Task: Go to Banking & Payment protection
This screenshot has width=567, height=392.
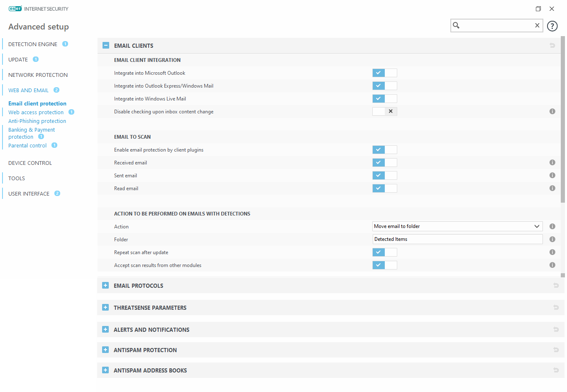Action: coord(32,133)
